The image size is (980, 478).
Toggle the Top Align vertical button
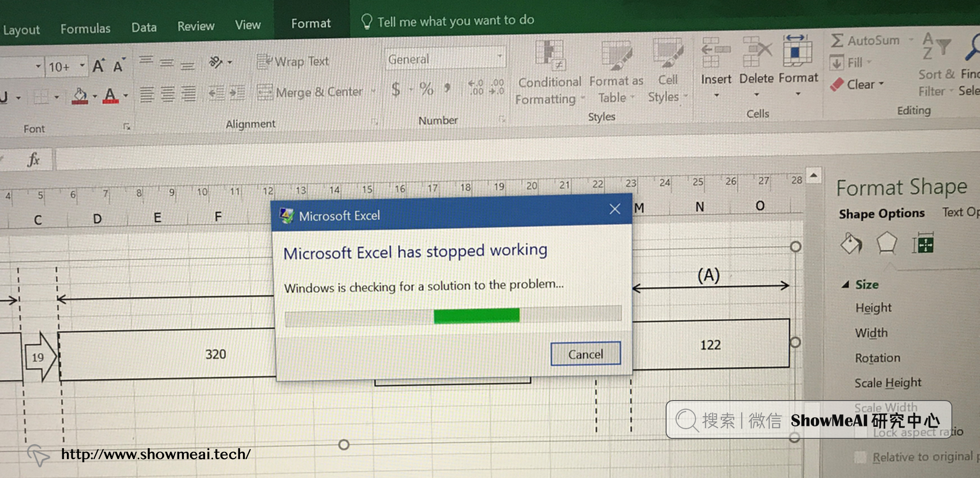click(147, 61)
